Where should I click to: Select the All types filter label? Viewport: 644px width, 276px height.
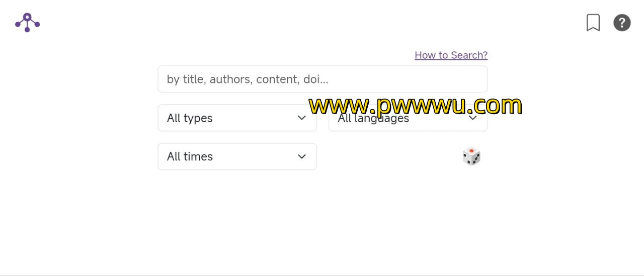coord(190,118)
